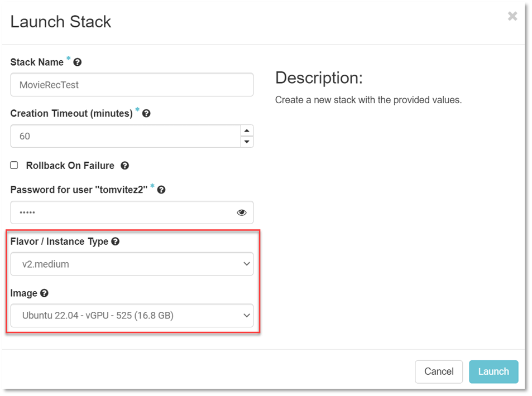This screenshot has width=532, height=396.
Task: Click the Creation Timeout help question mark
Action: pyautogui.click(x=146, y=113)
